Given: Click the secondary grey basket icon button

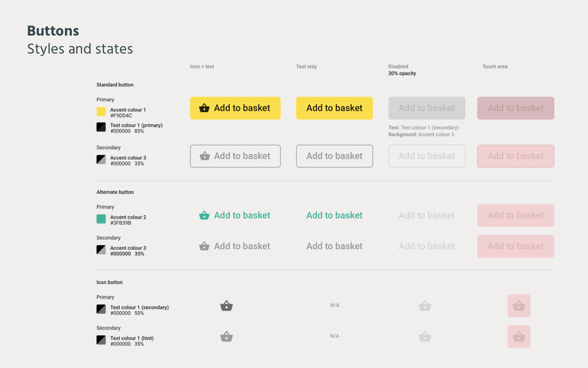Looking at the screenshot, I should [227, 337].
